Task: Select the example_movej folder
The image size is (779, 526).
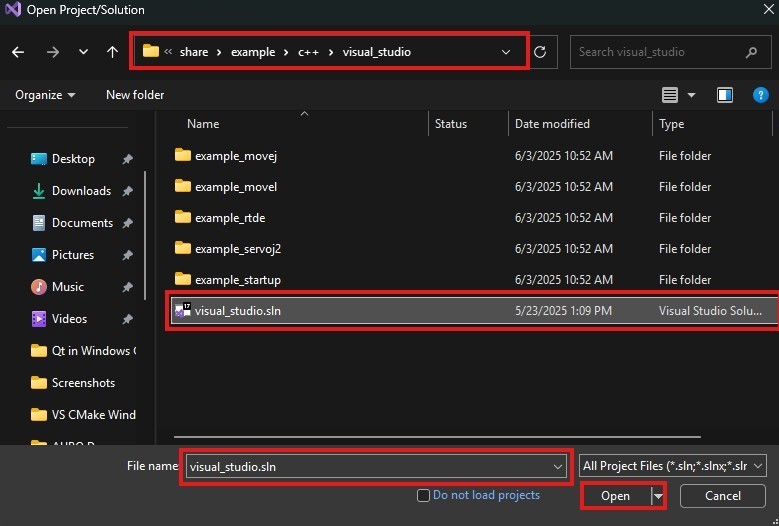Action: coord(474,156)
